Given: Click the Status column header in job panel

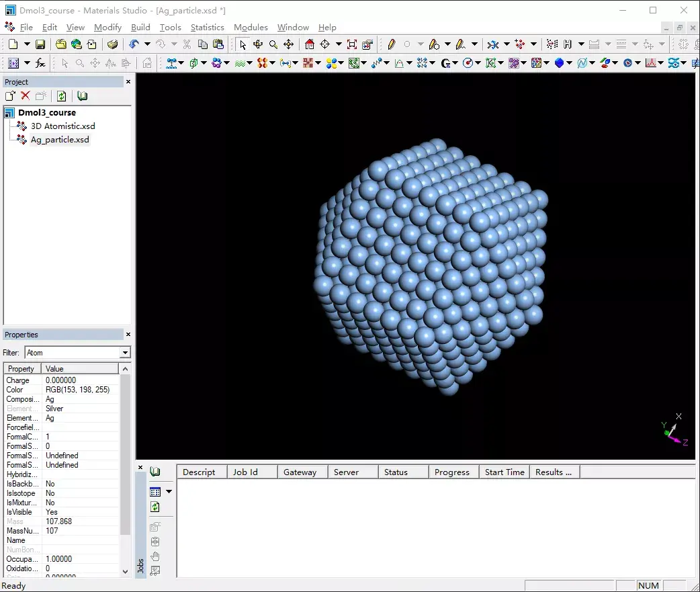Looking at the screenshot, I should 398,472.
